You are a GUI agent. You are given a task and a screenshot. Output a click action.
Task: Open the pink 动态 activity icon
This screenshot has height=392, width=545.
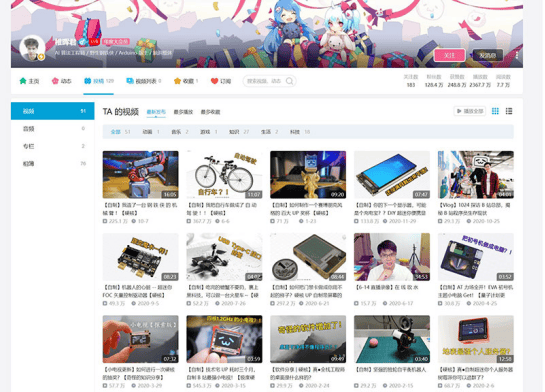[55, 81]
